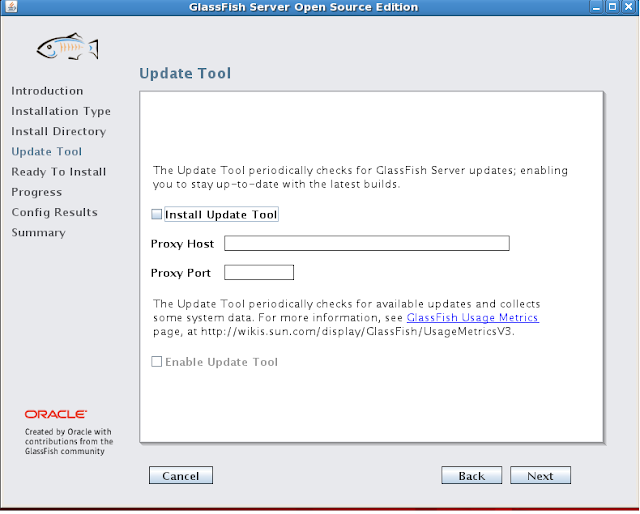Select the Config Results step
This screenshot has width=640, height=514.
click(x=54, y=212)
